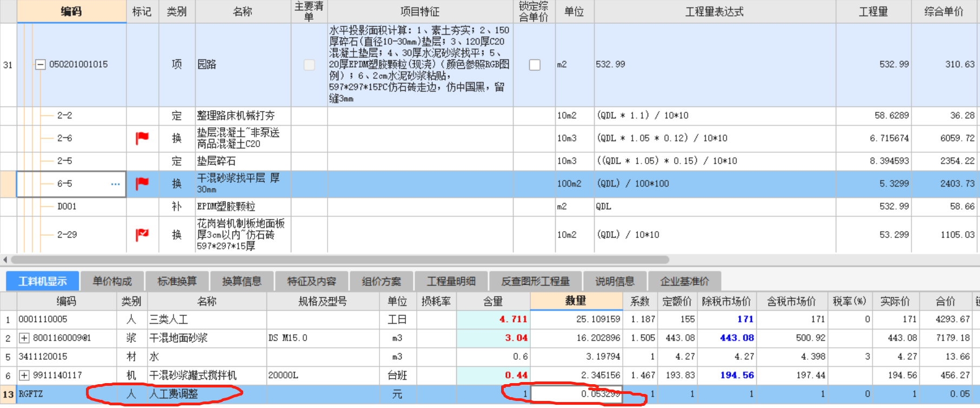This screenshot has height=408, width=980.
Task: Click 工程量 value 53.299
Action: (x=894, y=235)
